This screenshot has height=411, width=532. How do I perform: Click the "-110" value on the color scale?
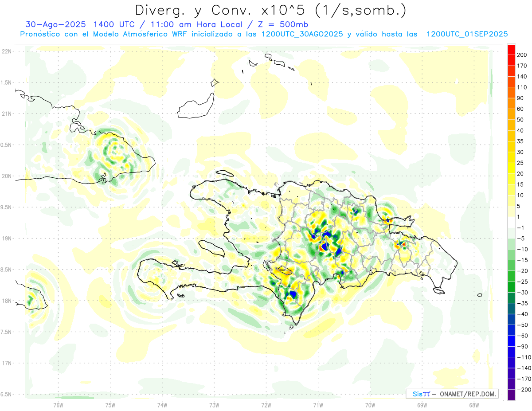[524, 357]
